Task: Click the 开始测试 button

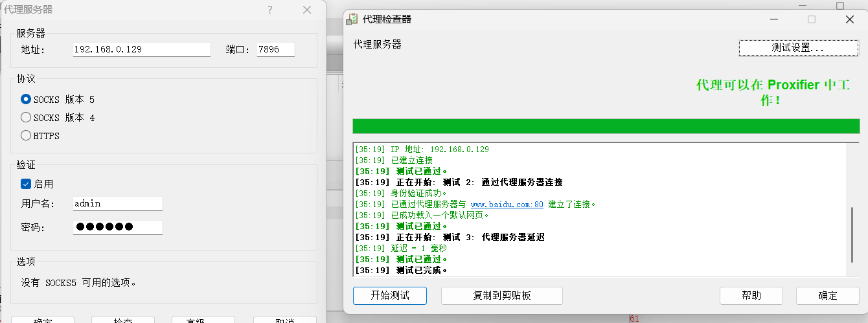Action: [390, 295]
